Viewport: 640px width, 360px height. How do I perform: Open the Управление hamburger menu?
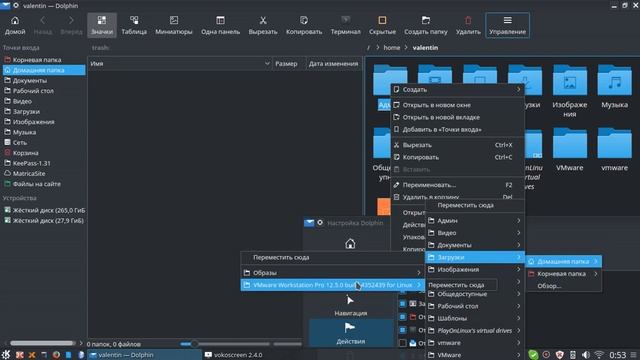[507, 25]
